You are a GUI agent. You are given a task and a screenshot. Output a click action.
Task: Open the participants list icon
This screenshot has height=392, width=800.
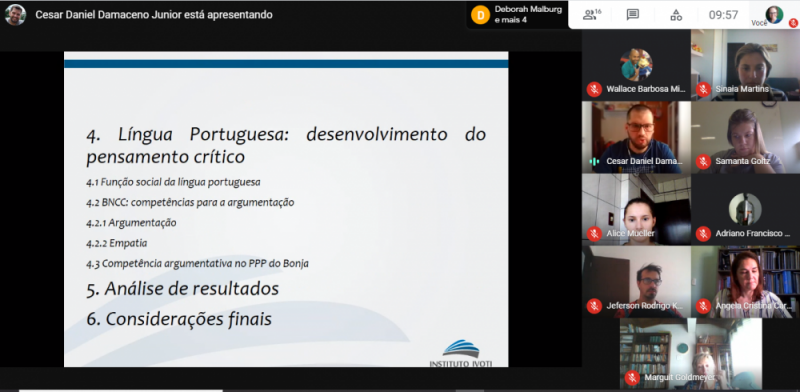592,14
